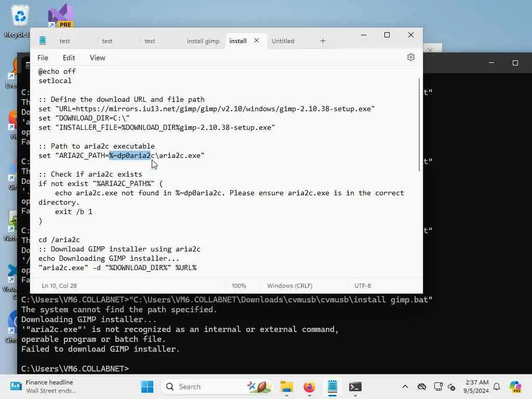Screen dimensions: 532x399
Task: Click the 100% zoom level in status bar
Action: coord(239,286)
